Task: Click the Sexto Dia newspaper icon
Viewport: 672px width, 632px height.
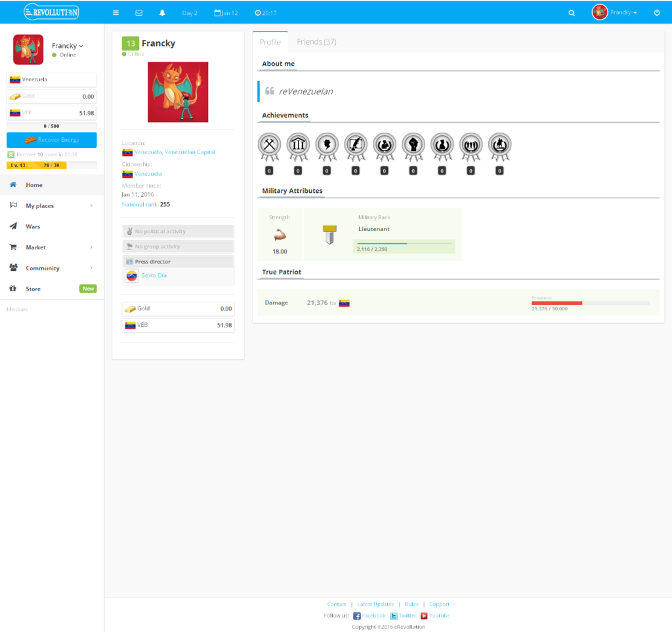Action: 132,276
